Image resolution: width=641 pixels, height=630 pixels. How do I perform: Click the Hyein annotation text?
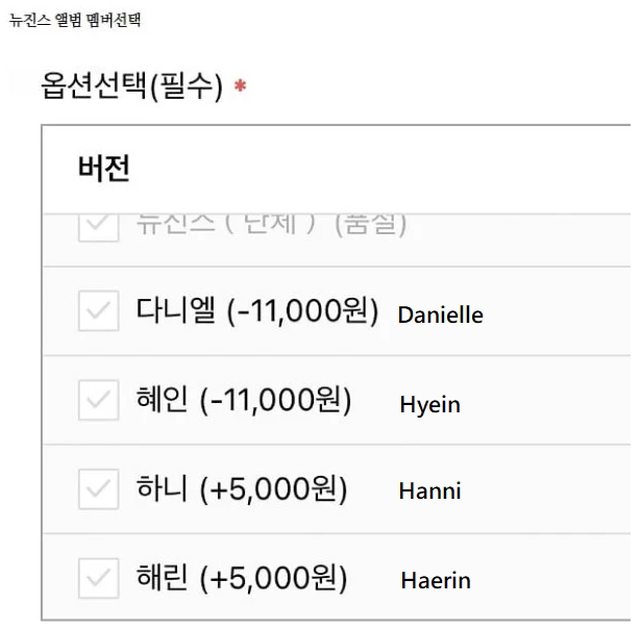[430, 404]
